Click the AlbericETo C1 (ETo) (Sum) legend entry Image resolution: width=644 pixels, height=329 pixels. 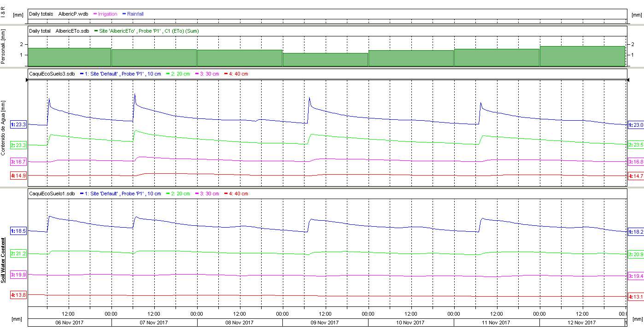point(146,31)
